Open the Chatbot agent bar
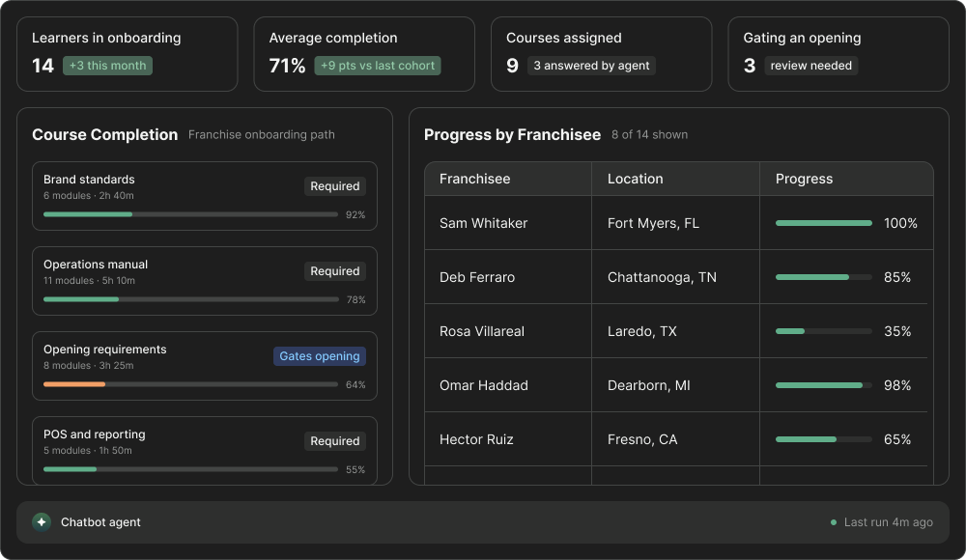Screen dimensions: 966x560 (x=482, y=521)
